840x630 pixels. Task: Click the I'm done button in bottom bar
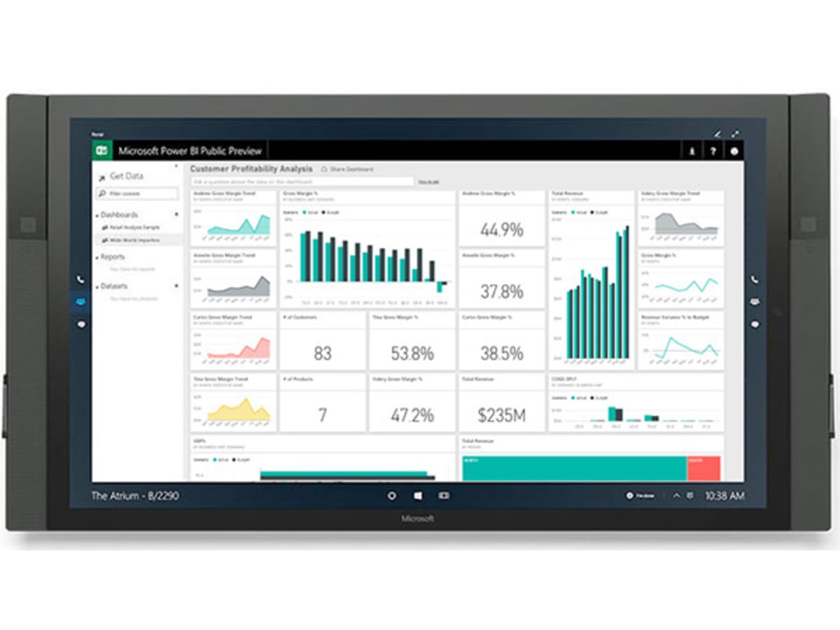(640, 495)
